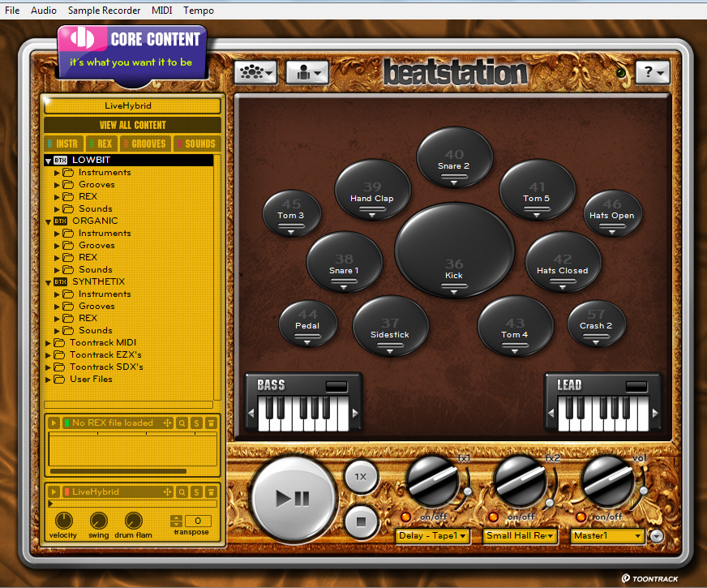Image resolution: width=707 pixels, height=588 pixels.
Task: Toggle fx2 on/off LED
Action: (493, 517)
